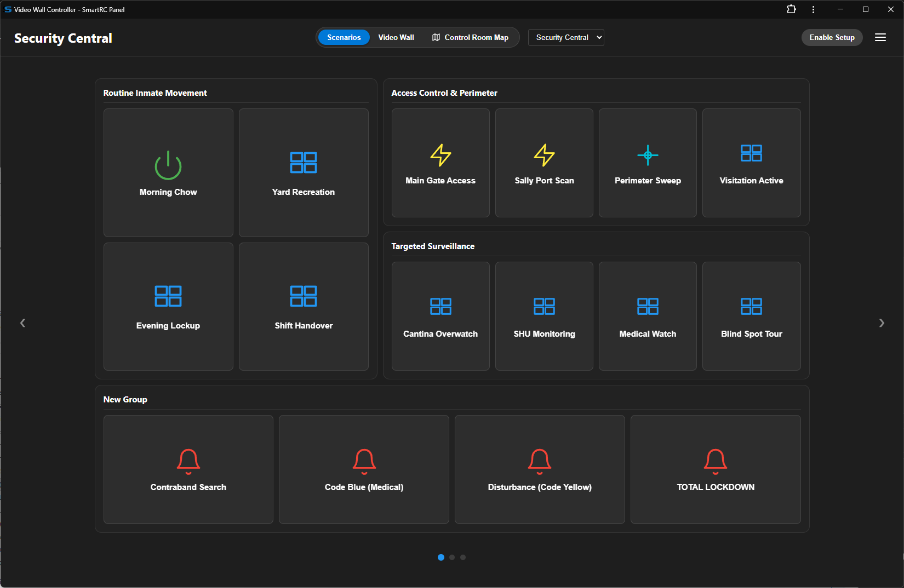Click the Yard Recreation grid layout icon
This screenshot has width=904, height=588.
(x=304, y=163)
